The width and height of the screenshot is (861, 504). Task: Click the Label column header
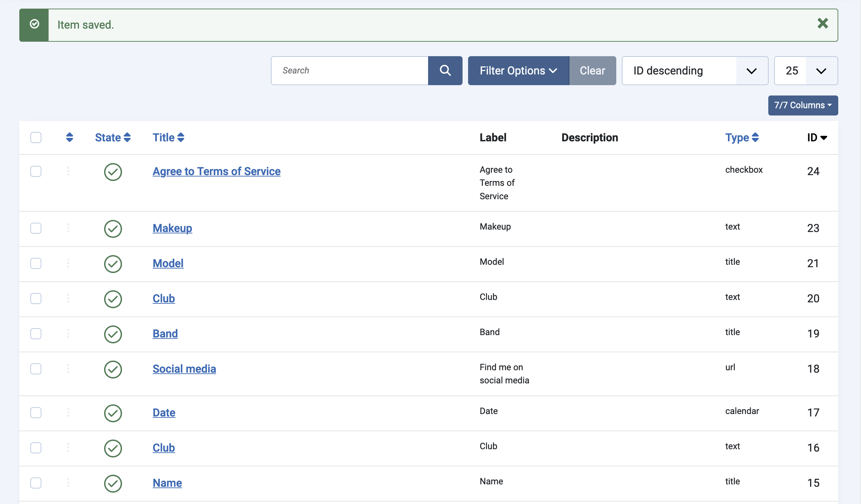pyautogui.click(x=493, y=138)
